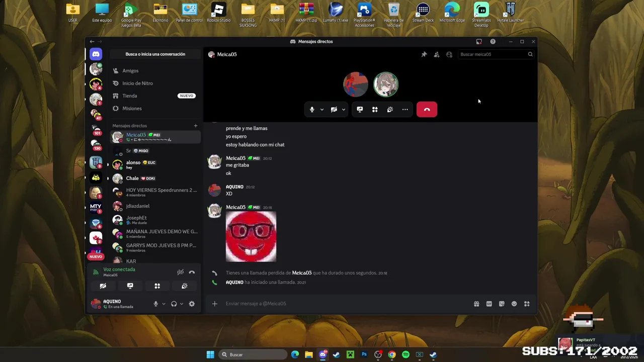Open Google Chrome from the taskbar
The image size is (644, 362).
tap(392, 355)
